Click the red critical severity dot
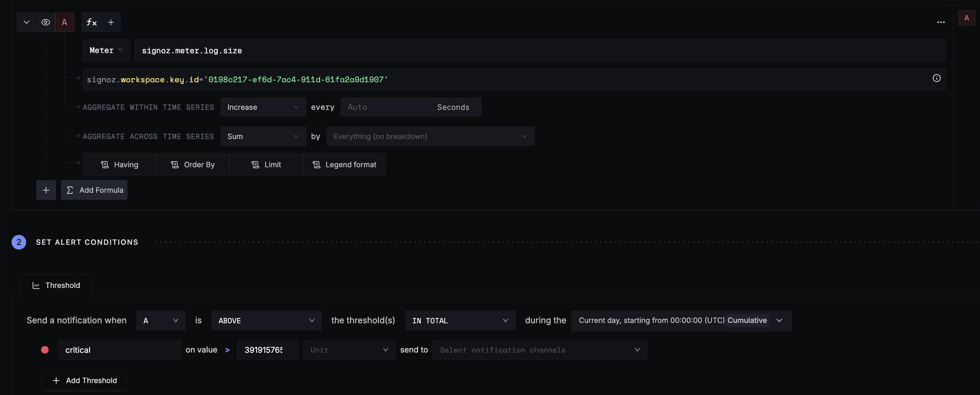 (x=45, y=350)
